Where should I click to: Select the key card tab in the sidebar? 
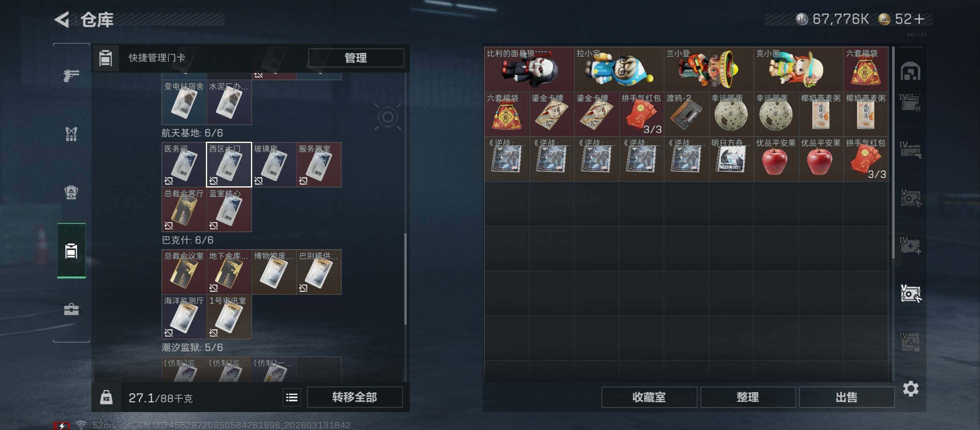click(71, 251)
